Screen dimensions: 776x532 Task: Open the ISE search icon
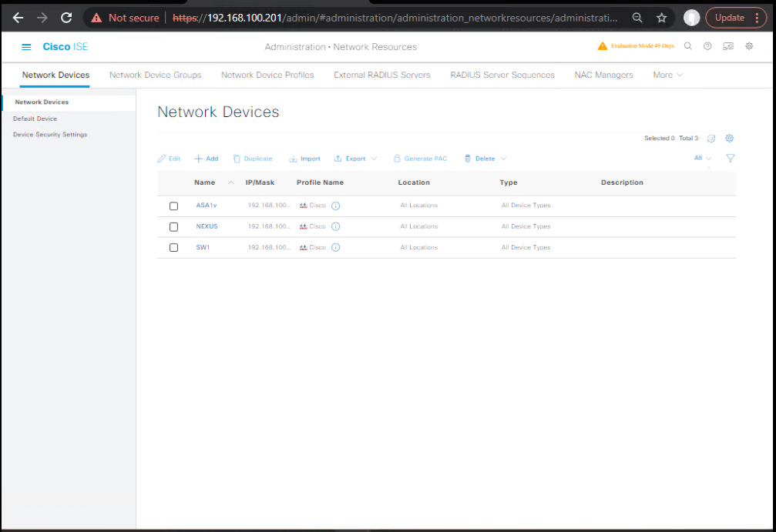point(688,46)
